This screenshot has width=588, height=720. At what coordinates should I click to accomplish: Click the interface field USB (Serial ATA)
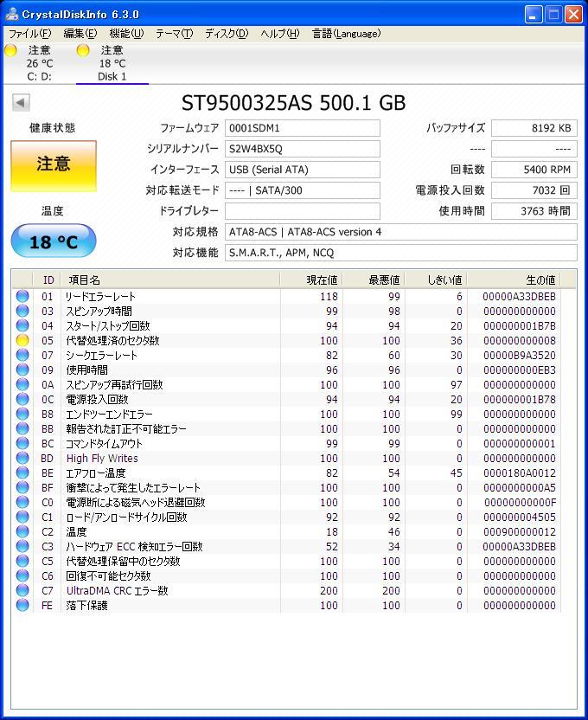(303, 170)
